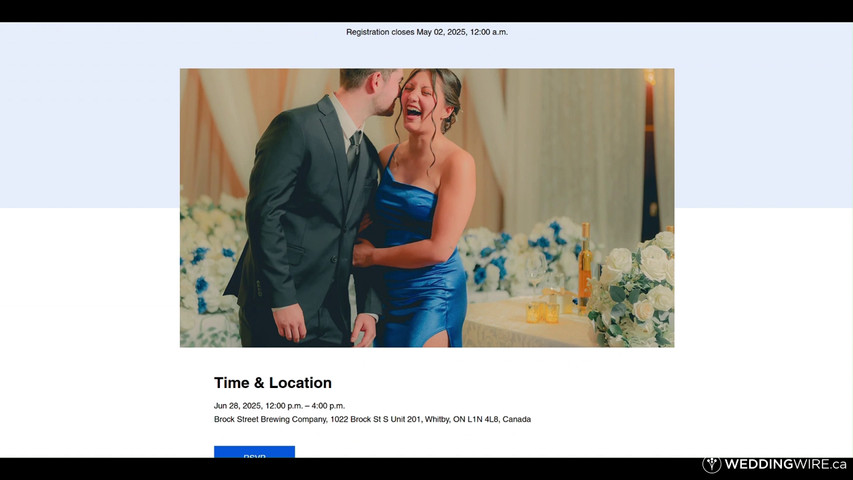853x480 pixels.
Task: Click the 'Registration closes May 02, 2025' notice
Action: coord(427,32)
